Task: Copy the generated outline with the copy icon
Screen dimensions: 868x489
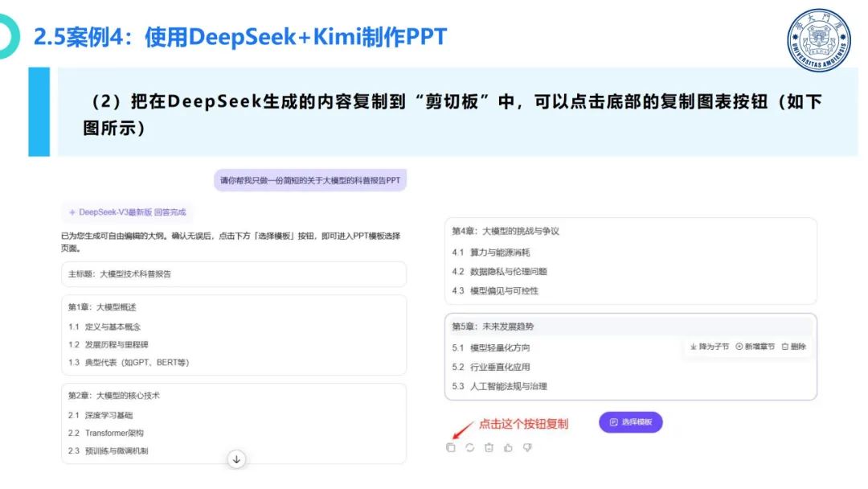Action: (x=451, y=447)
